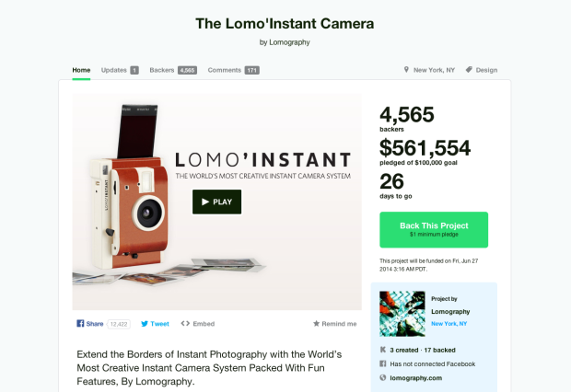Open the by Lomography author link
571x392 pixels.
(285, 42)
